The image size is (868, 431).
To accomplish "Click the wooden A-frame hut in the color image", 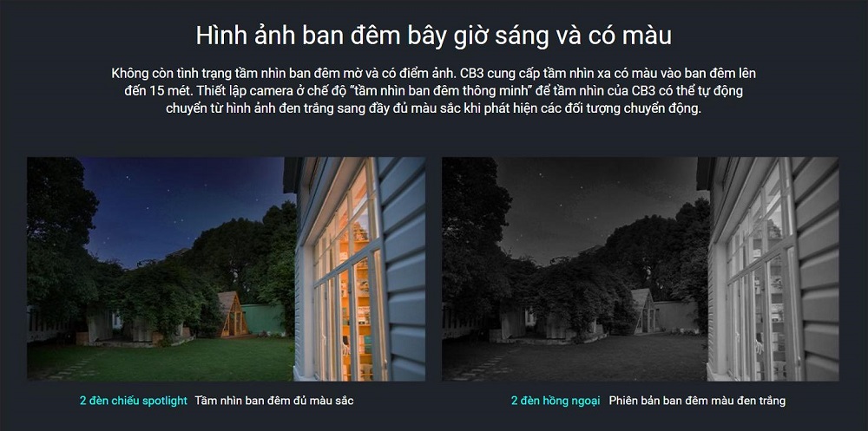I will 233,314.
